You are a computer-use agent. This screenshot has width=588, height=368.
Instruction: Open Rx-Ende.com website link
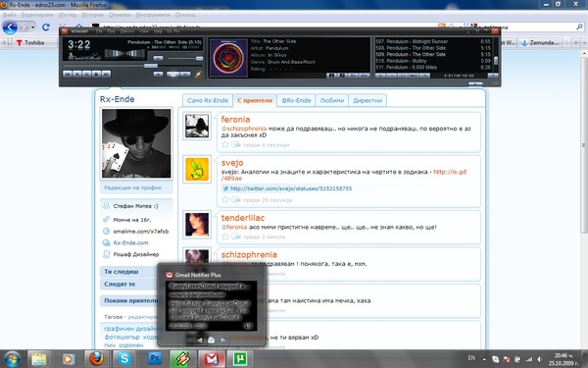(130, 243)
